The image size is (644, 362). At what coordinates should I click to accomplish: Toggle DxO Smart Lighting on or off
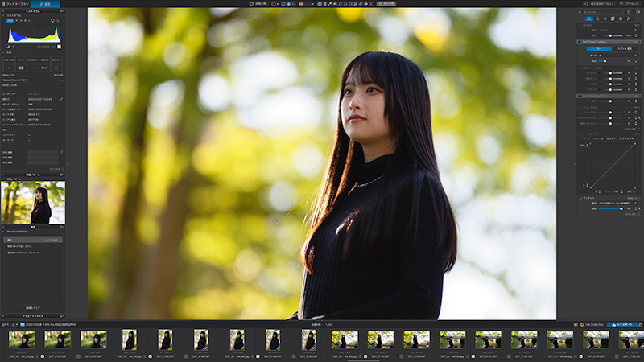click(580, 42)
